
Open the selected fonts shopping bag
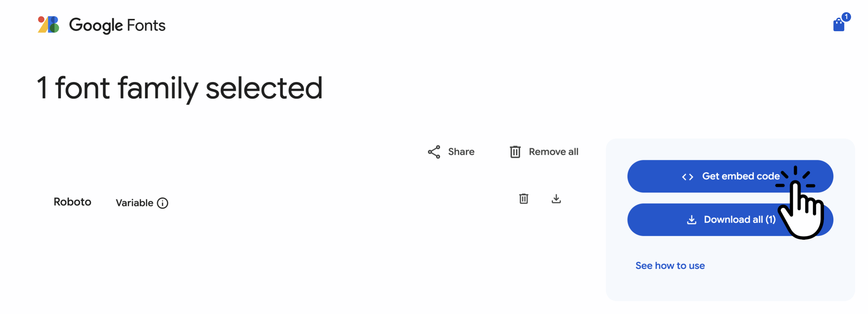[x=839, y=25]
